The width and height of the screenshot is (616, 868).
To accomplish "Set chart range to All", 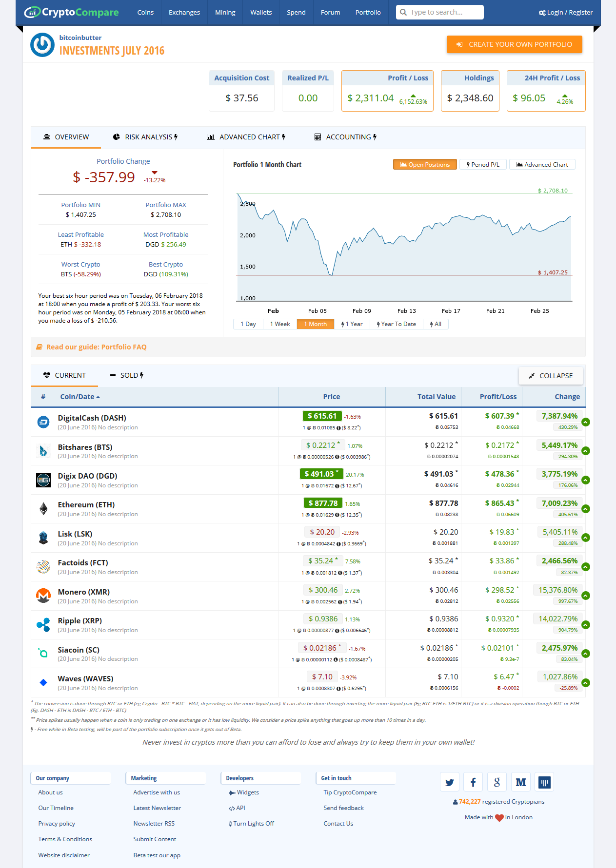I will tap(436, 324).
